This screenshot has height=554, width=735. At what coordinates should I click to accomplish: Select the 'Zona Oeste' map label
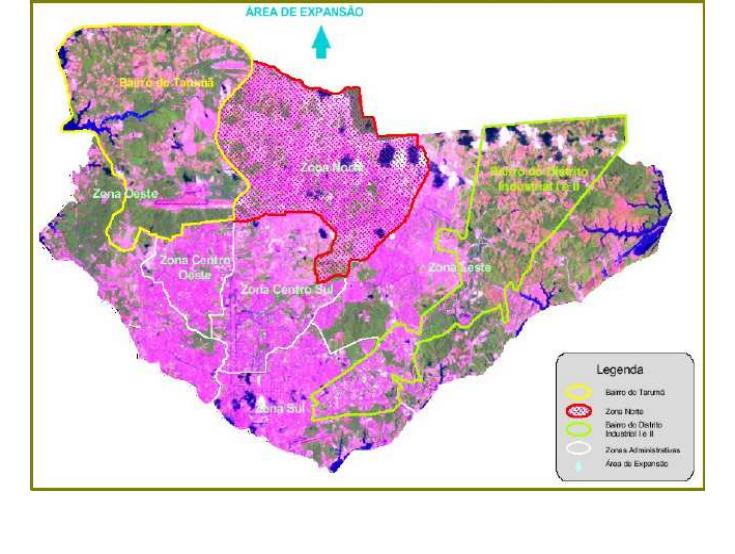pyautogui.click(x=120, y=193)
